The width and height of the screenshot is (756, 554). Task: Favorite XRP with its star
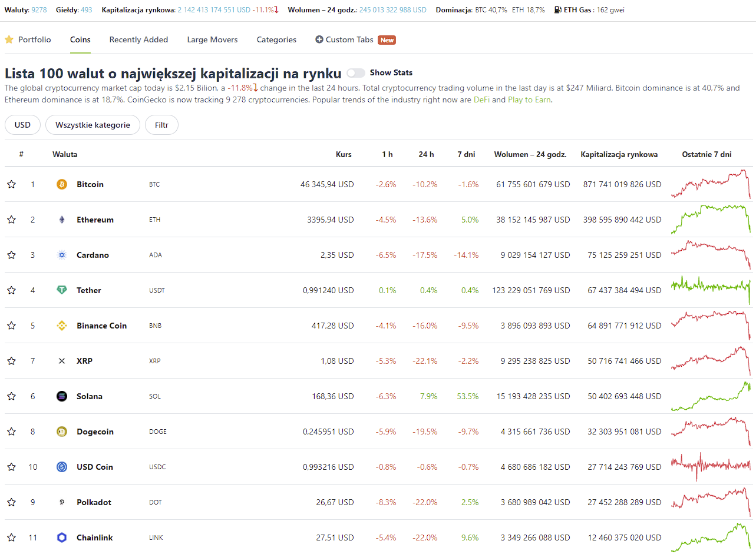pos(11,361)
